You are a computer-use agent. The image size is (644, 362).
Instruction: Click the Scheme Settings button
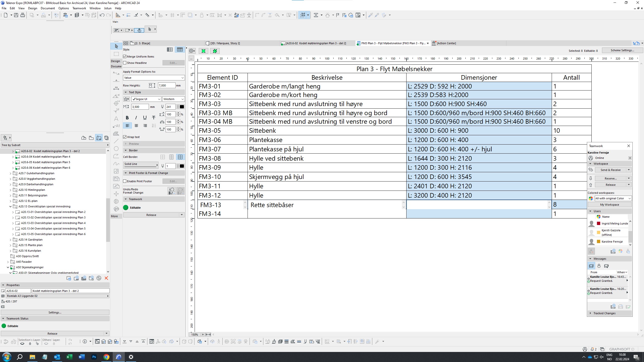pyautogui.click(x=622, y=50)
